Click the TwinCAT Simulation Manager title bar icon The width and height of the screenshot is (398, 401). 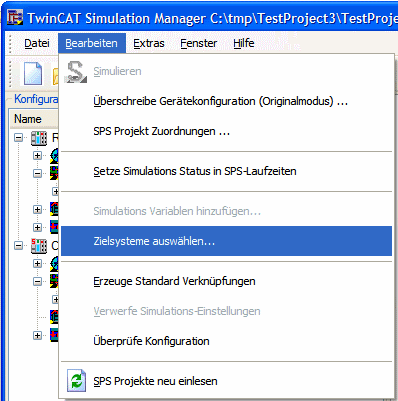pyautogui.click(x=15, y=17)
